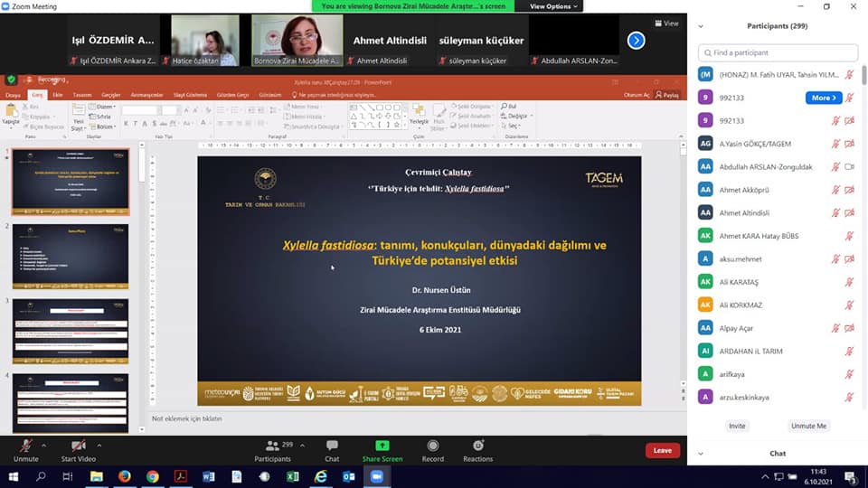Open audio options arrow beside Unmute
The width and height of the screenshot is (868, 488).
[46, 445]
